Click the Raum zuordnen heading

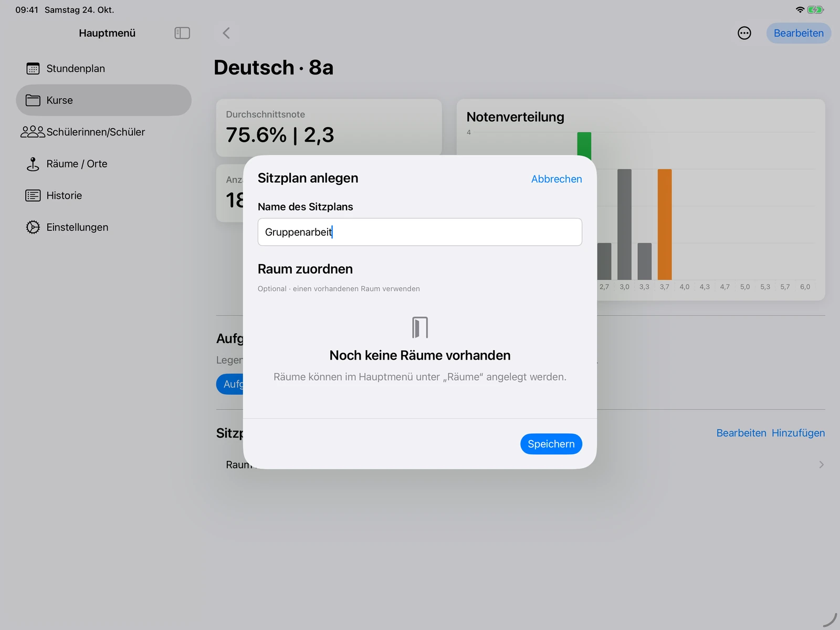(x=305, y=269)
